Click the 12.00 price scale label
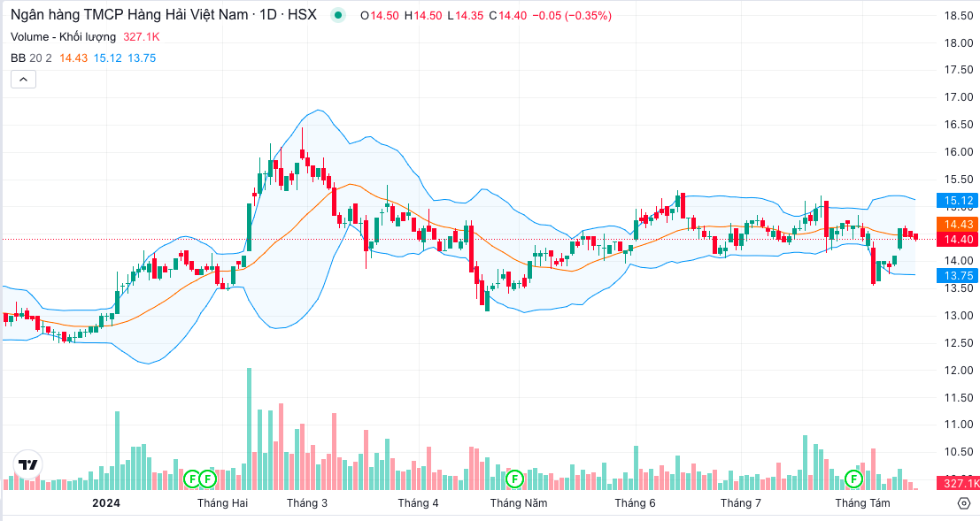This screenshot has width=980, height=521. coord(958,370)
